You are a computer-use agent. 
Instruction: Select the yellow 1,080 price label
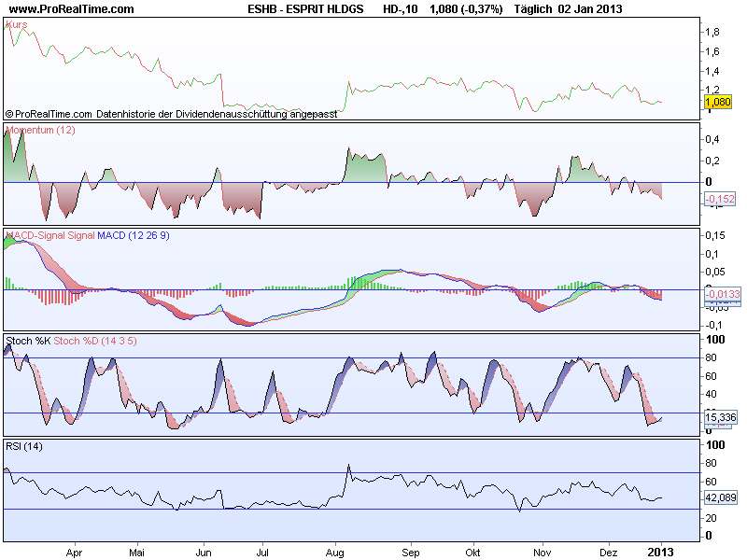717,102
